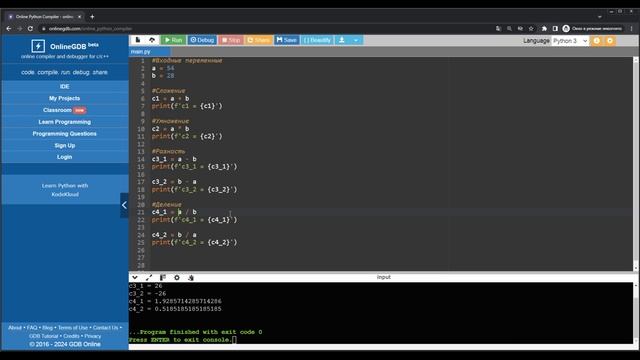Open editor settings gear icon at top right
Screen dimensions: 640x360
click(610, 41)
